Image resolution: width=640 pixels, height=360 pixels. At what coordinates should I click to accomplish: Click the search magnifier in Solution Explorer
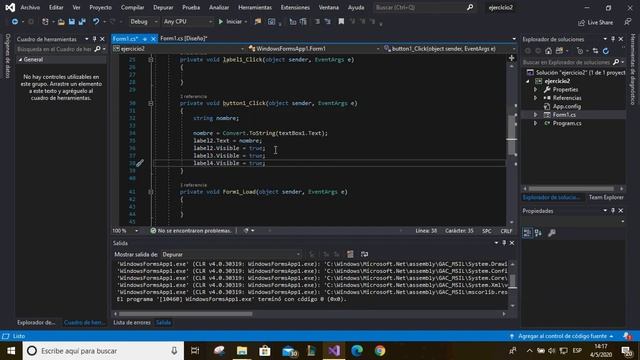click(x=616, y=62)
